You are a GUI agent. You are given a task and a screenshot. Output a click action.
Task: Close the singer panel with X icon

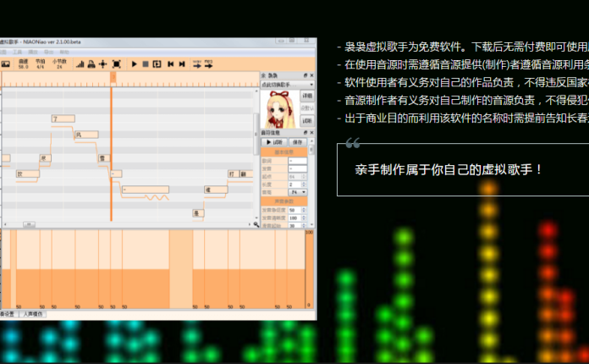[311, 75]
